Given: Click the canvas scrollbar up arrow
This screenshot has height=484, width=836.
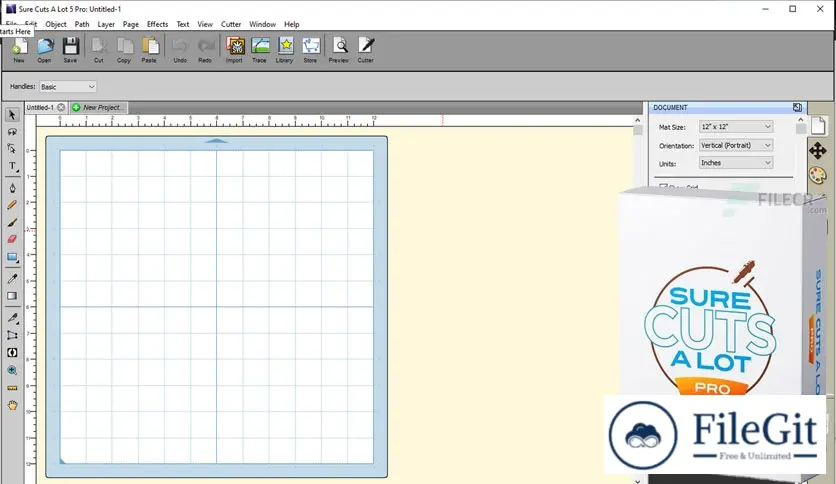Looking at the screenshot, I should (638, 120).
